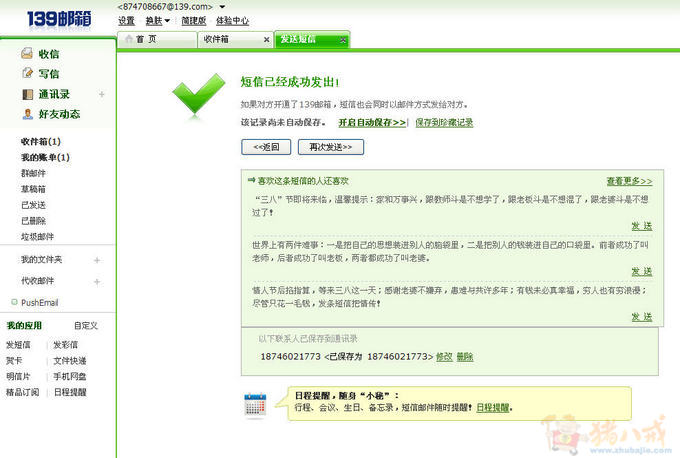The height and width of the screenshot is (458, 680).
Task: Click 写信 text in sidebar
Action: (49, 73)
